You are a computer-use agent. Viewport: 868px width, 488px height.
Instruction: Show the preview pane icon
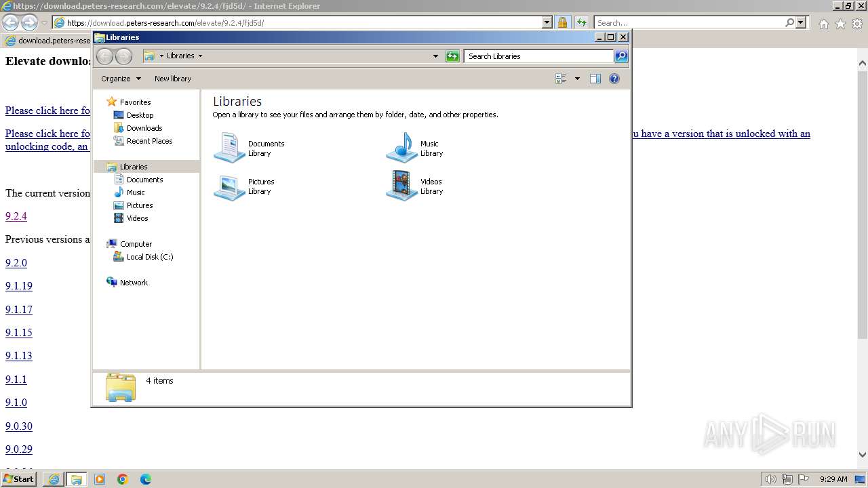pyautogui.click(x=595, y=79)
